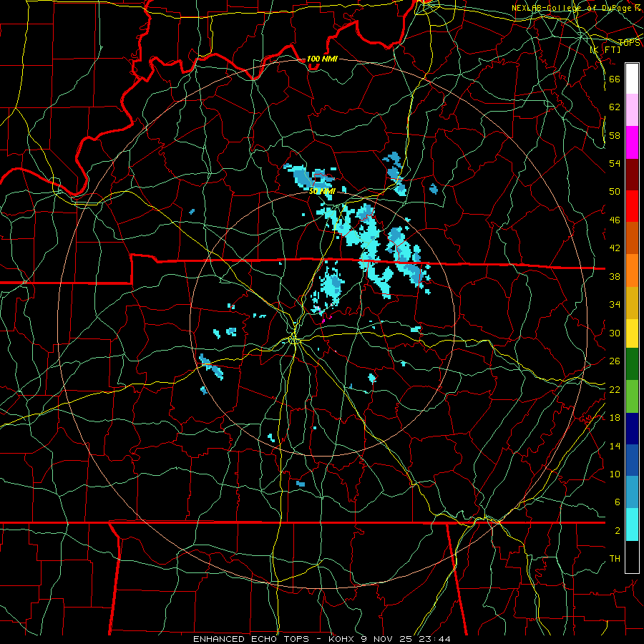This screenshot has height=644, width=644.
Task: Click the '58' scale label
Action: 615,135
